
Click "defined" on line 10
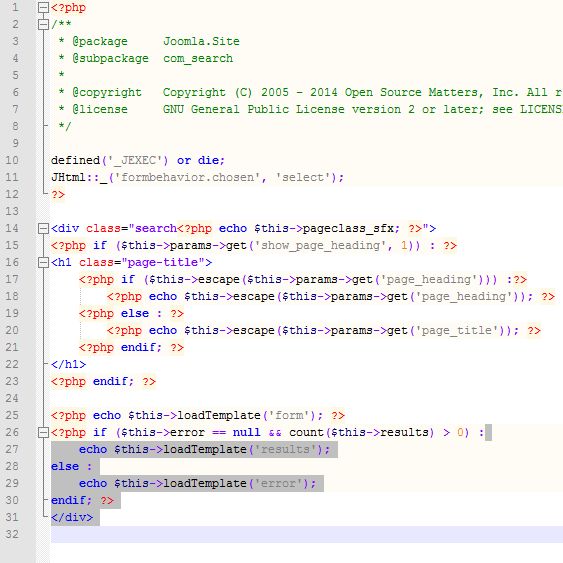click(x=75, y=160)
